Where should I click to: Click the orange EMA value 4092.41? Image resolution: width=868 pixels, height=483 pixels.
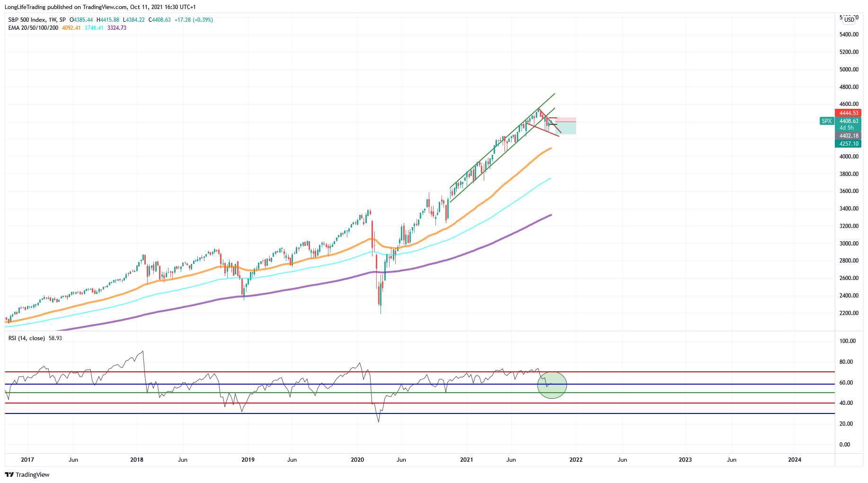coord(71,28)
